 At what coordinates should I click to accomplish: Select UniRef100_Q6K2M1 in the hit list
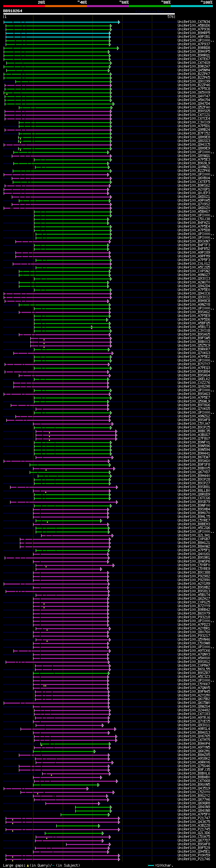click(194, 751)
